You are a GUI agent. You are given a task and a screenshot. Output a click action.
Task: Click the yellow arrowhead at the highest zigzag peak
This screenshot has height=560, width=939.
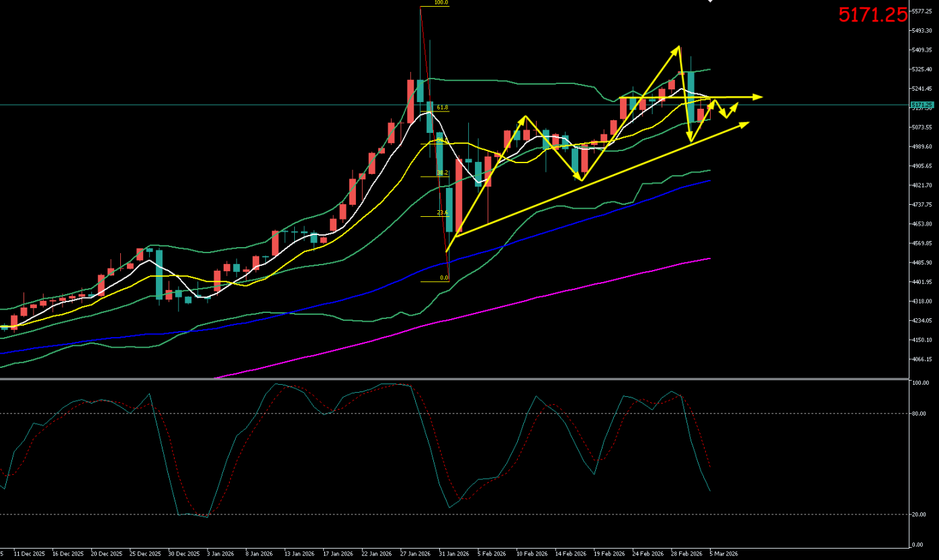click(x=678, y=49)
